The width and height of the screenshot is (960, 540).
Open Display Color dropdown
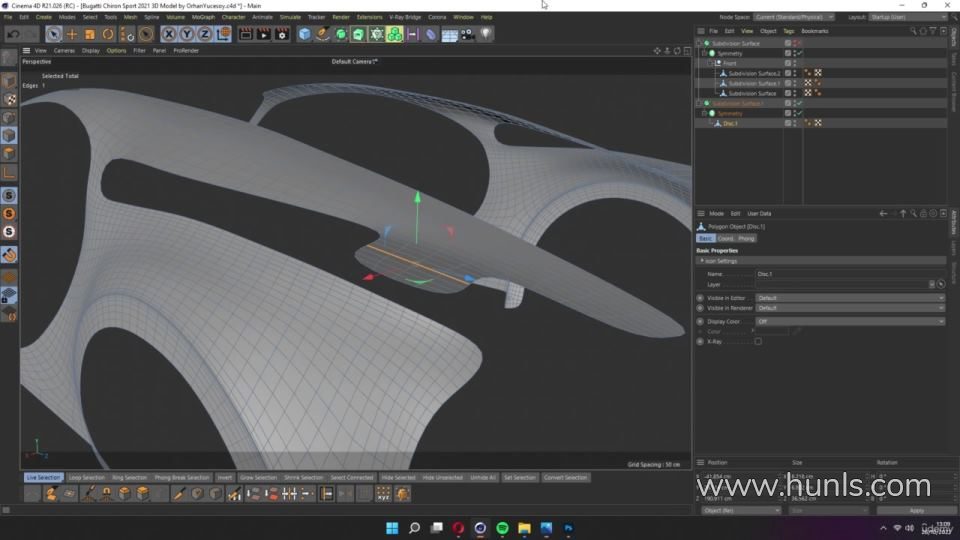(x=850, y=321)
